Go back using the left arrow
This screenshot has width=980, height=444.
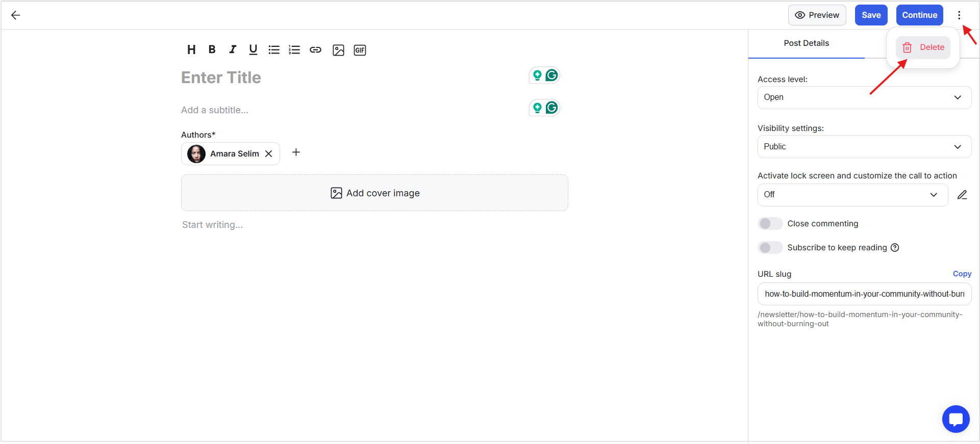click(x=16, y=15)
